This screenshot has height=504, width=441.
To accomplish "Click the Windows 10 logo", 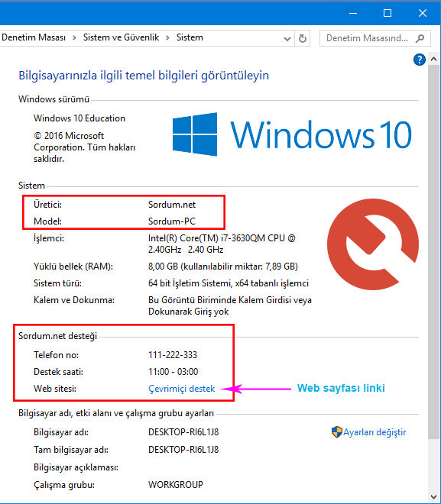I will pos(292,134).
